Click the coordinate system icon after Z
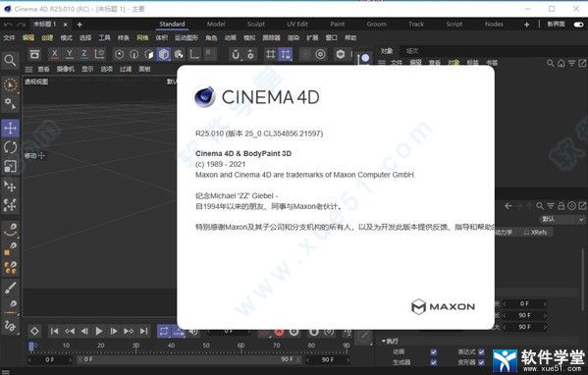Viewport: 588px width, 375px height. coord(99,54)
